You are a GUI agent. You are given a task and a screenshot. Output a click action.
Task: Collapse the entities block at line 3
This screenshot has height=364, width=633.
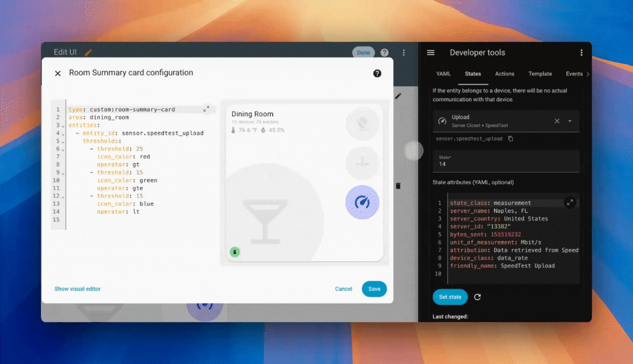(x=63, y=125)
